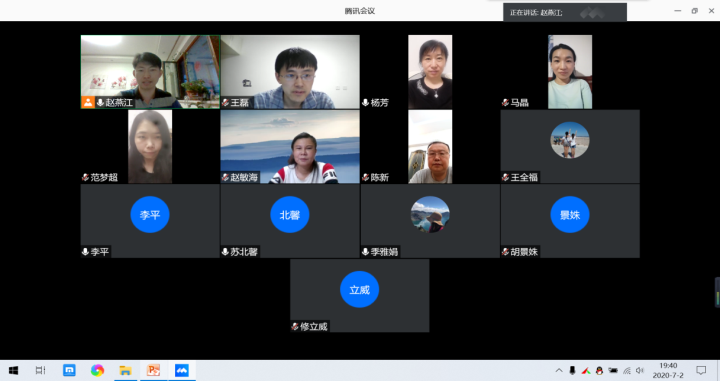
Task: Open the notification center icon
Action: click(701, 370)
